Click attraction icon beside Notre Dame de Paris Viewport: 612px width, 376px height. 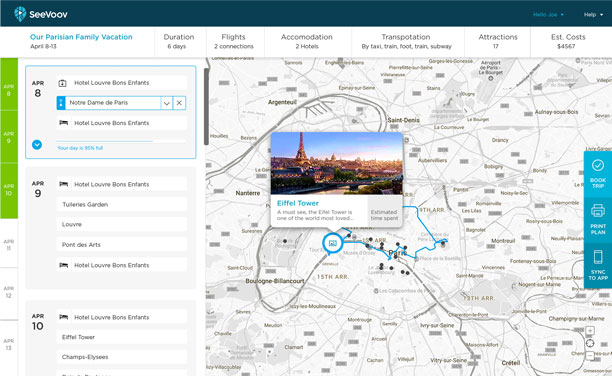61,103
